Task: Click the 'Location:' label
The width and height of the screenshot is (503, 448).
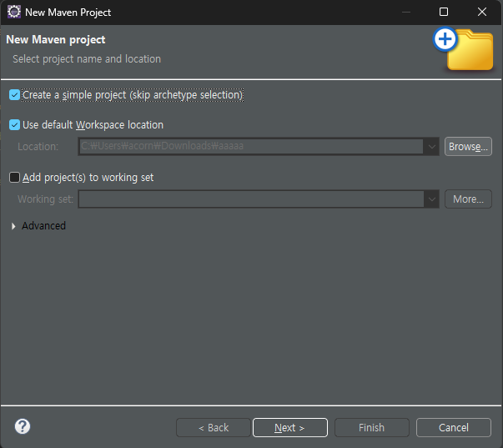Action: [38, 147]
